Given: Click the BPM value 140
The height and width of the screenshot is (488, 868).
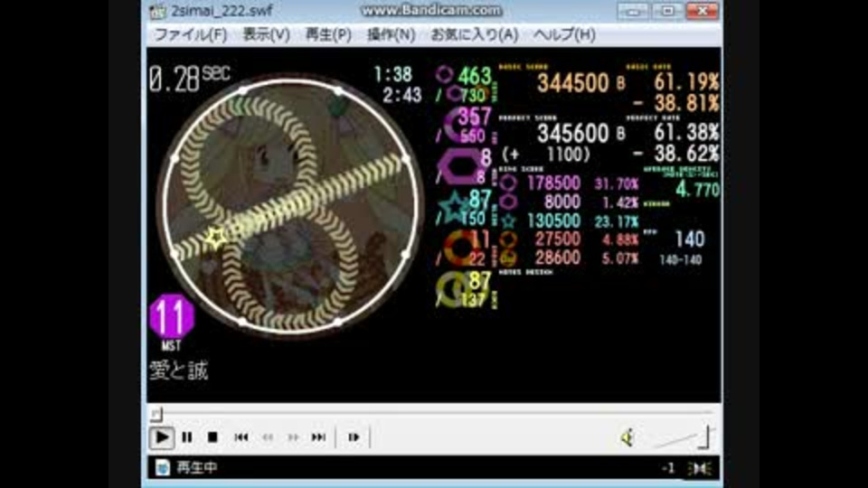Looking at the screenshot, I should [x=690, y=239].
